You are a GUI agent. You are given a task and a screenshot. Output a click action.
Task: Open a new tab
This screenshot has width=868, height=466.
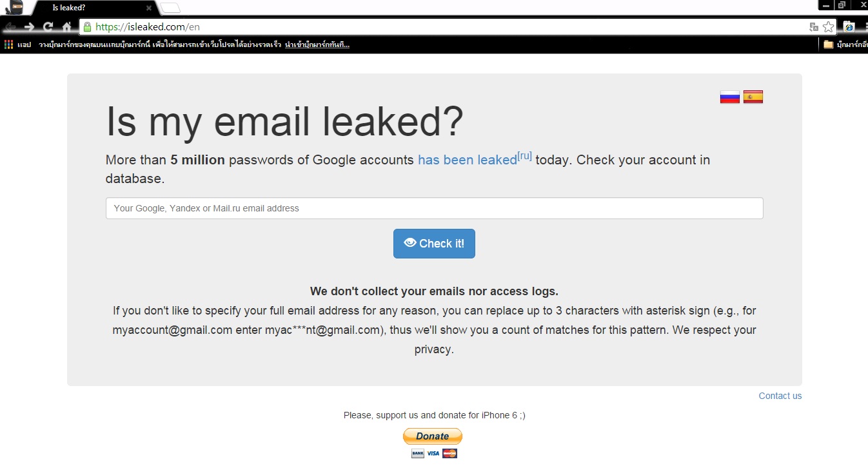click(170, 8)
